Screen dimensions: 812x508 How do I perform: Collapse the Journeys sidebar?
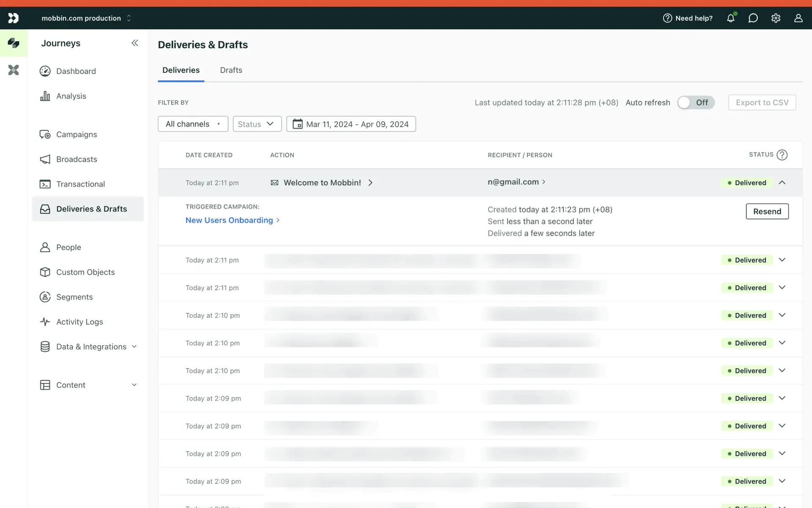134,43
